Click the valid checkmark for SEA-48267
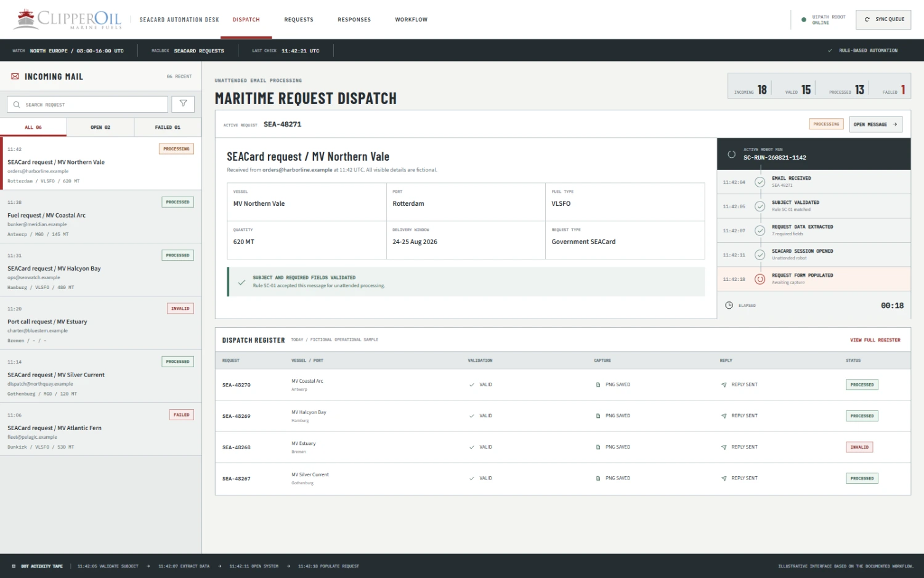 tap(472, 478)
